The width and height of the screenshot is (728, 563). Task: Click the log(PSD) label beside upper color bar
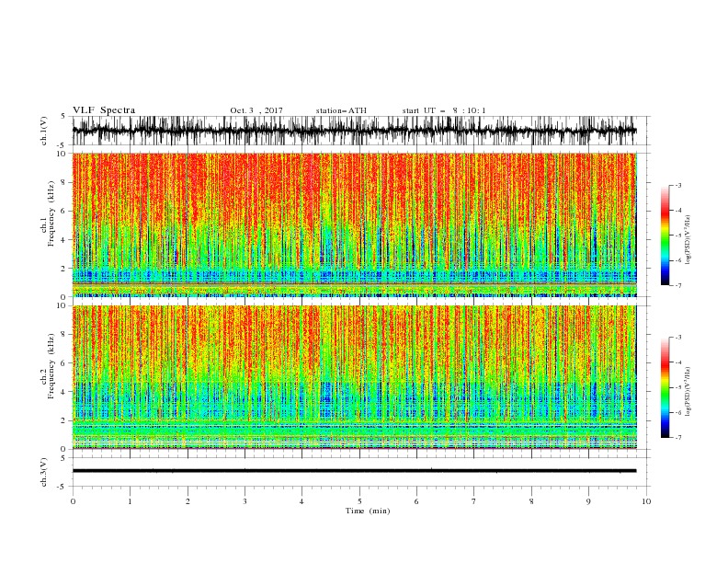(688, 240)
